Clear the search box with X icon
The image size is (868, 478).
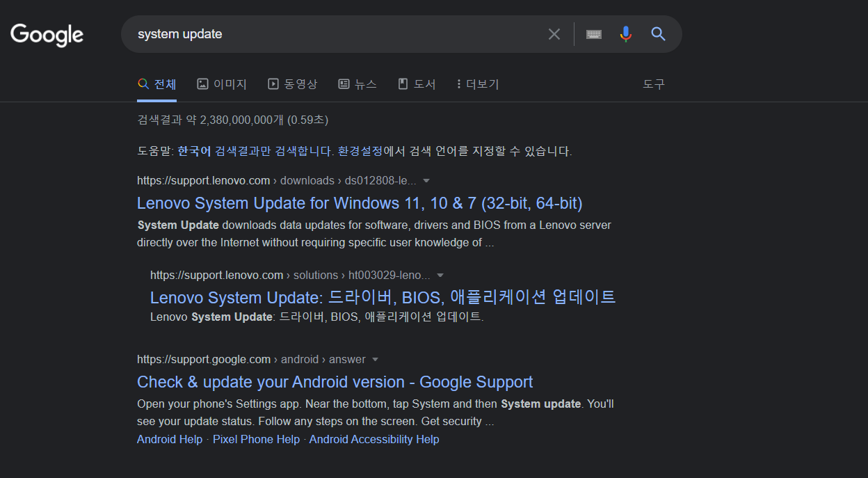click(x=554, y=34)
